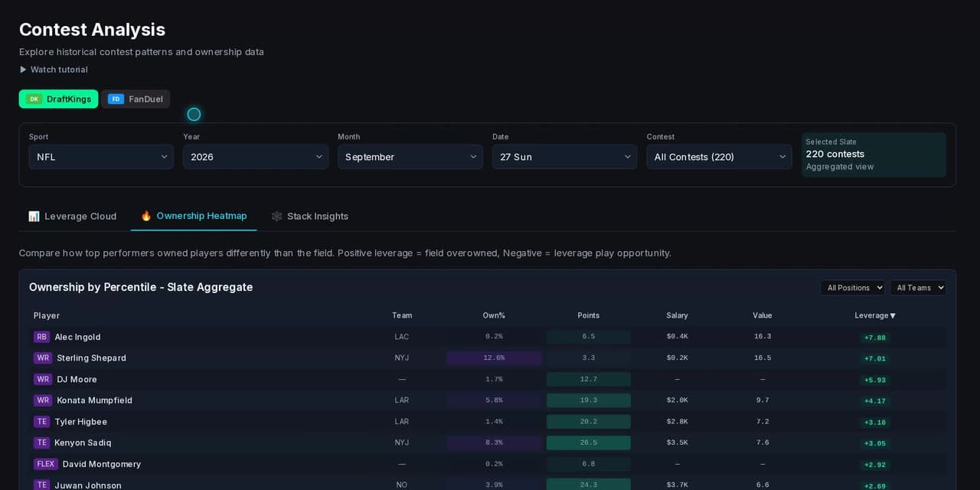Open the Stack Insights tab
The width and height of the screenshot is (980, 490).
click(x=310, y=216)
